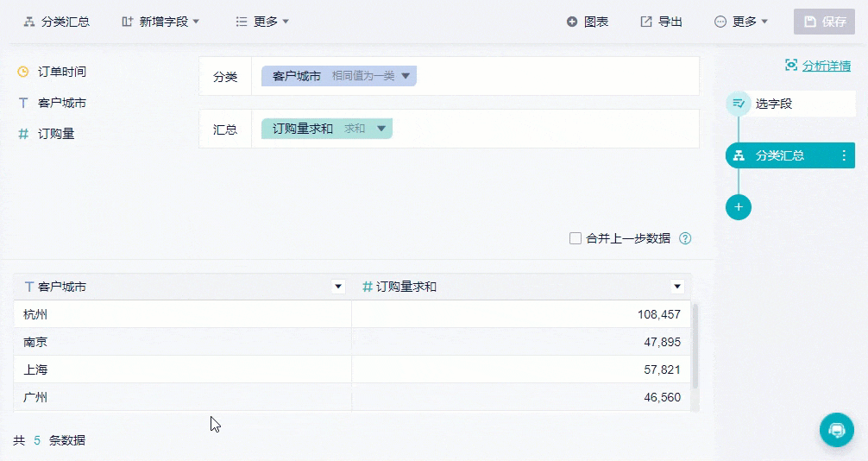Open the customer service chat bubble

click(836, 429)
